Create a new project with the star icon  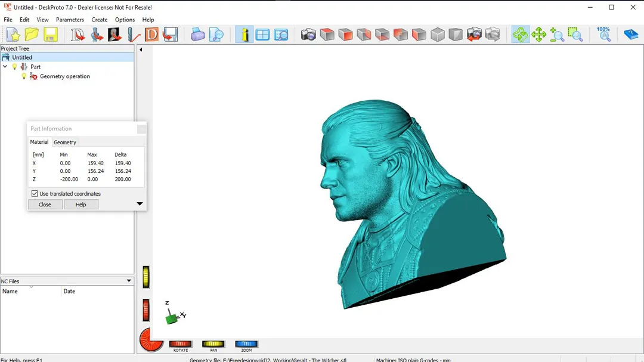coord(13,35)
